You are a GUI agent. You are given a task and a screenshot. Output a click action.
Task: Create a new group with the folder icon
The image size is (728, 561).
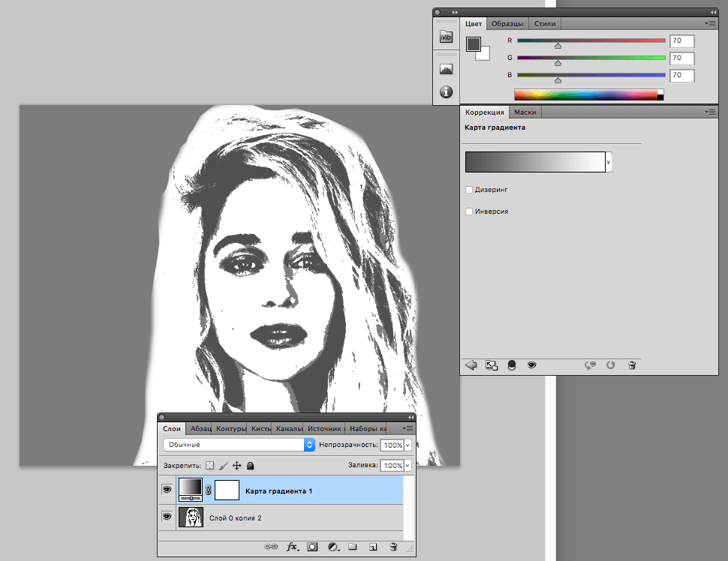[x=351, y=547]
